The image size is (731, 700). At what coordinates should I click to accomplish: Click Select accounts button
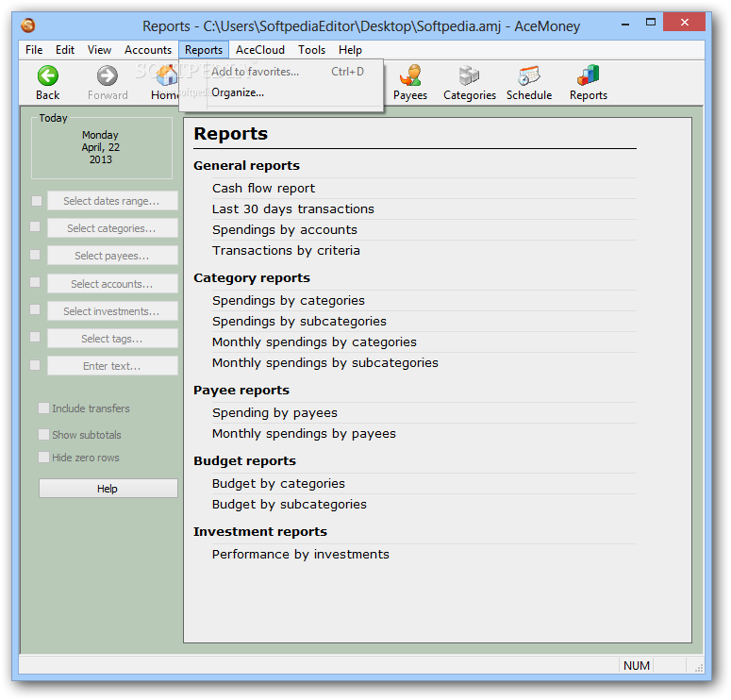[112, 284]
